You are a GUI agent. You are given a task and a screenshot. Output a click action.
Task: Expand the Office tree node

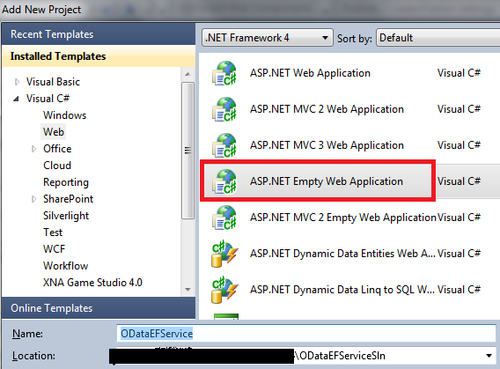34,149
